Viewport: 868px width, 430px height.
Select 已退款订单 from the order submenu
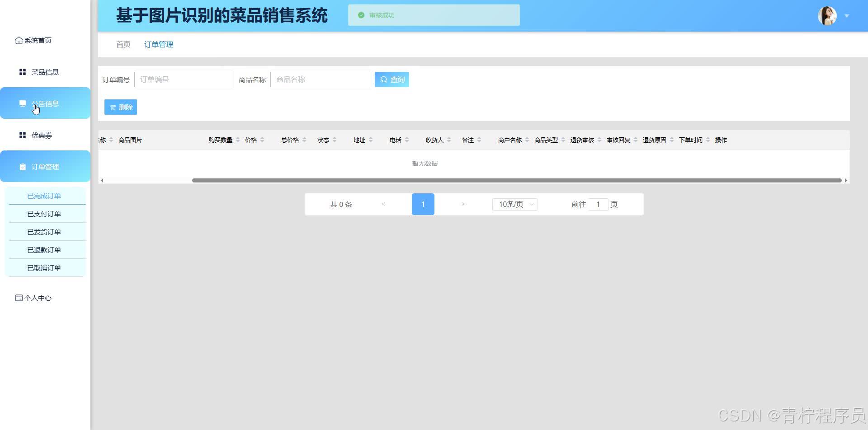(44, 249)
